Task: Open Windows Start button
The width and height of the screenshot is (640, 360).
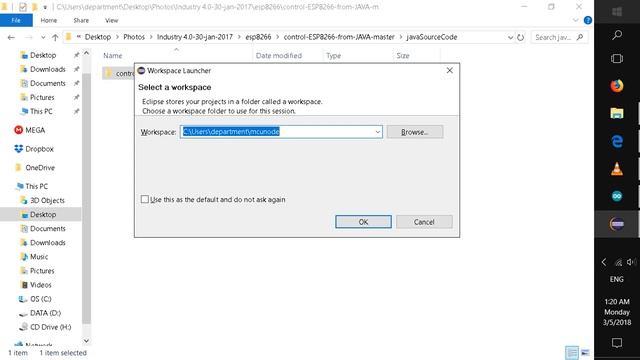Action: pos(617,11)
